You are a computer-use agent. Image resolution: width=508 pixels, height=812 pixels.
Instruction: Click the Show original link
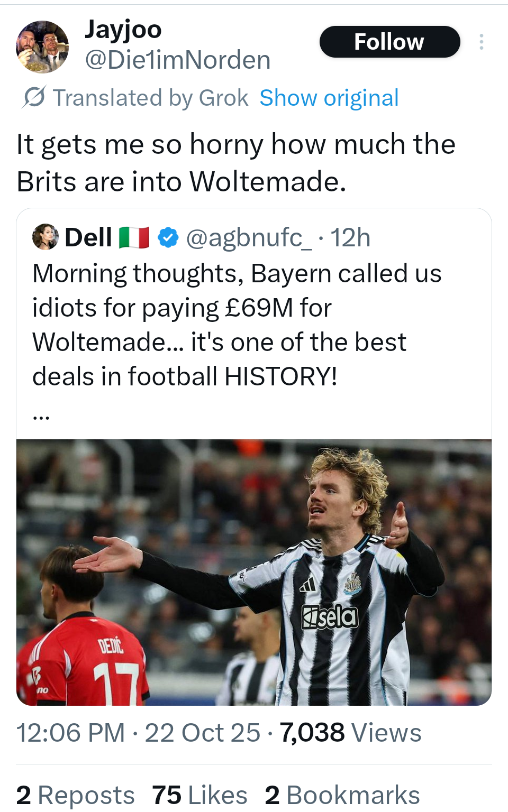tap(329, 98)
